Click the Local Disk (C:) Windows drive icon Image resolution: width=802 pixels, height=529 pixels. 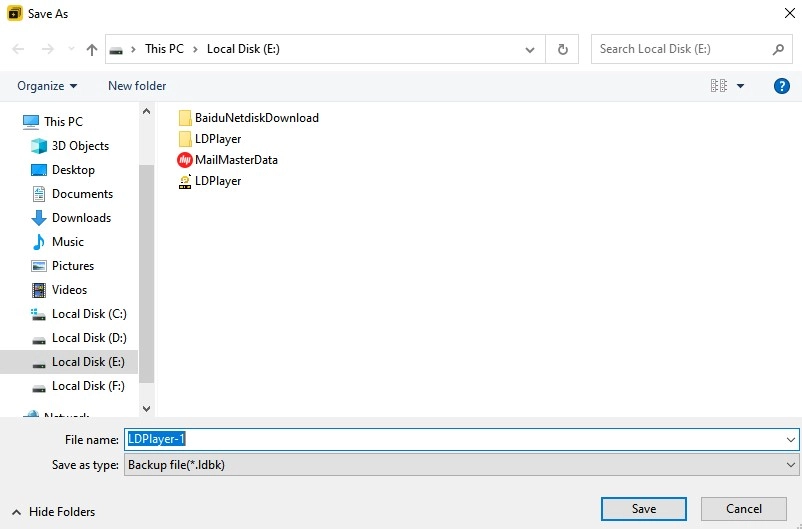pyautogui.click(x=39, y=314)
